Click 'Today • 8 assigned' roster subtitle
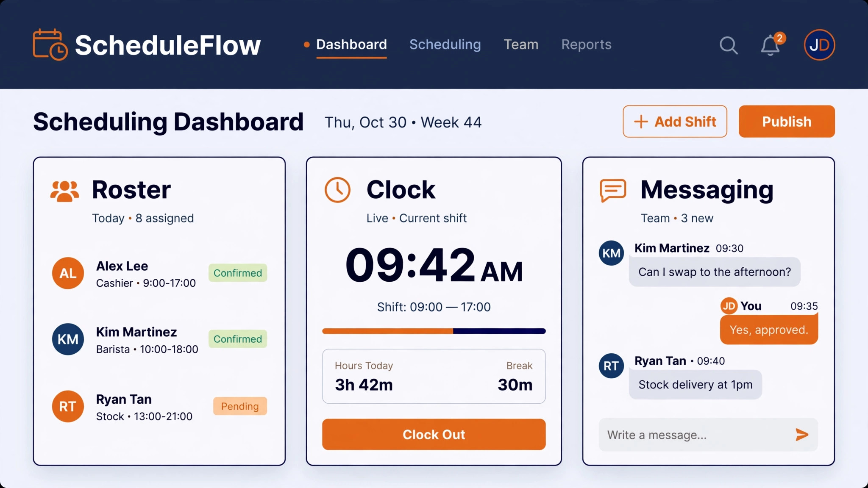 143,218
